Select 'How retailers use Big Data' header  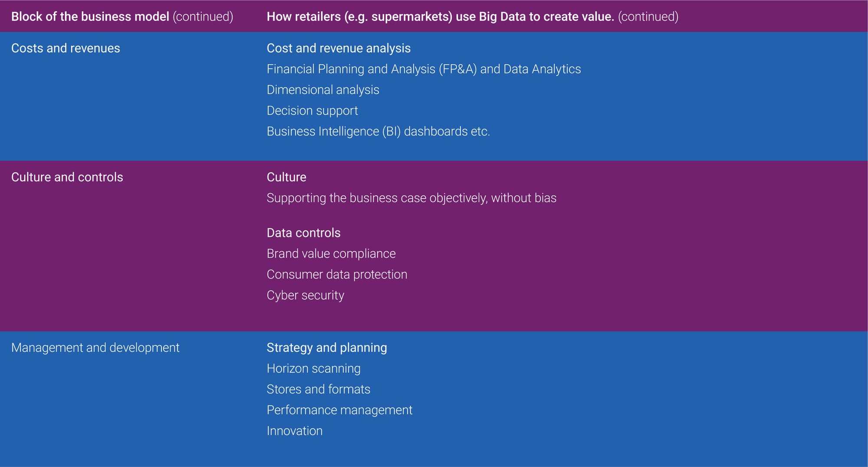pos(472,17)
